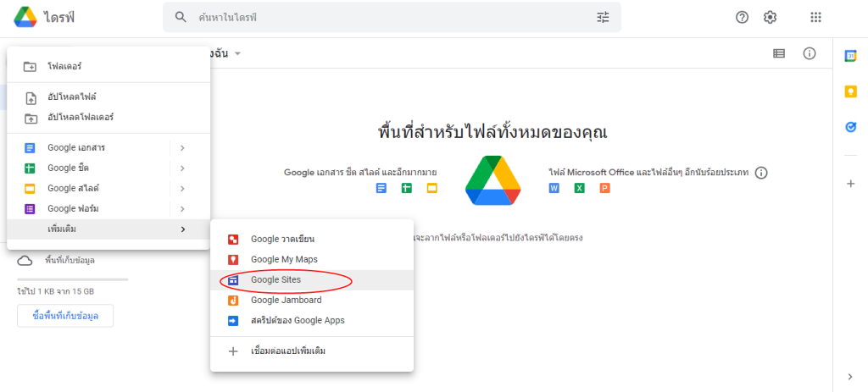Click the ซื้อพื้นที่เก็บข้อมูล button
This screenshot has height=392, width=868.
coord(65,316)
